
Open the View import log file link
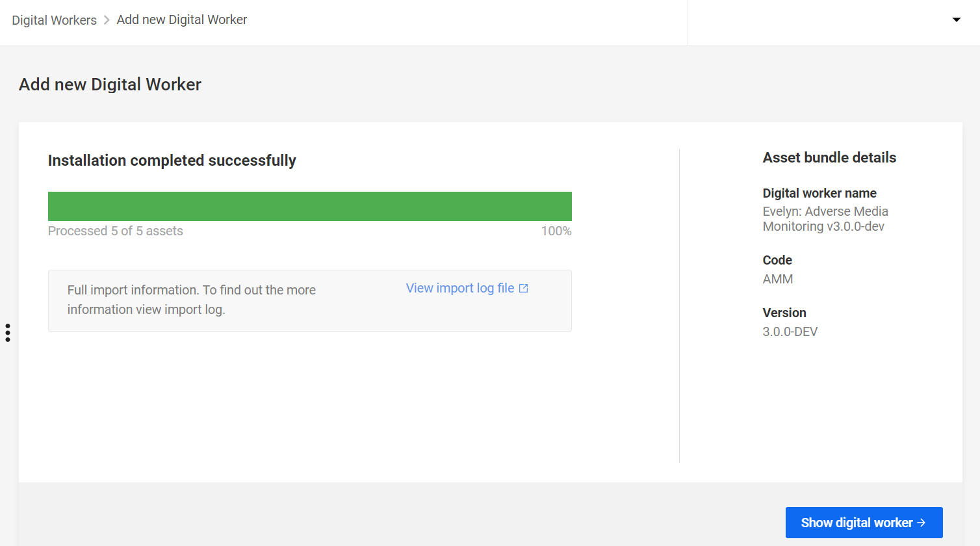(467, 288)
